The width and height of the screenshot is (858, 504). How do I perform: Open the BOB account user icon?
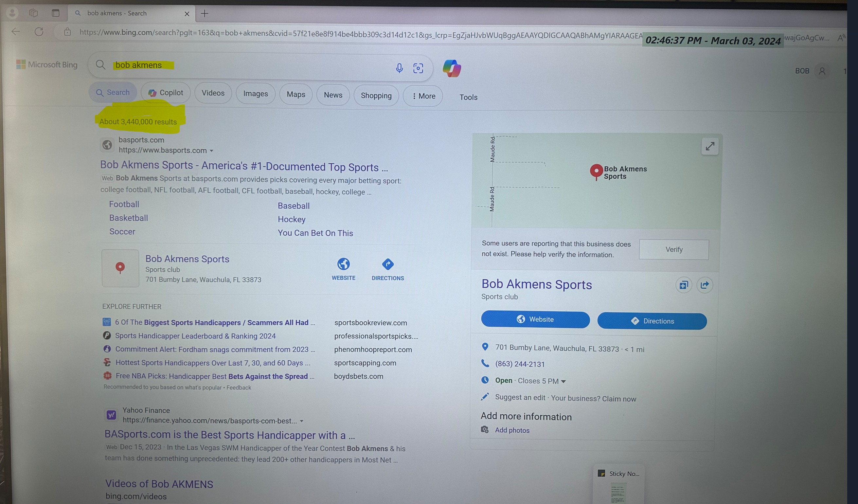click(x=822, y=71)
